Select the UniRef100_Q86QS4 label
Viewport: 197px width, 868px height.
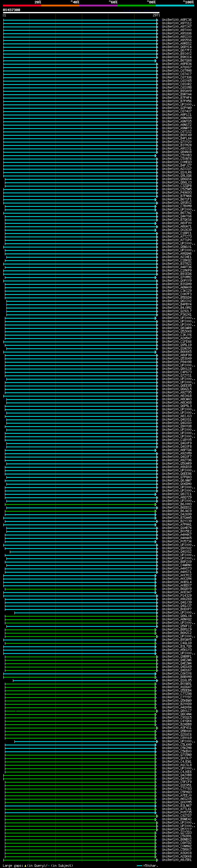[x=177, y=179]
